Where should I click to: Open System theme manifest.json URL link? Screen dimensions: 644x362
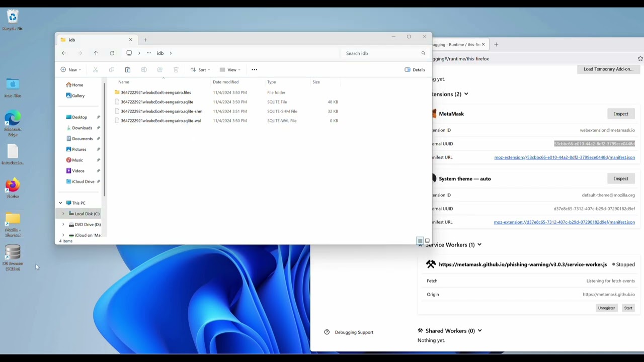point(564,222)
